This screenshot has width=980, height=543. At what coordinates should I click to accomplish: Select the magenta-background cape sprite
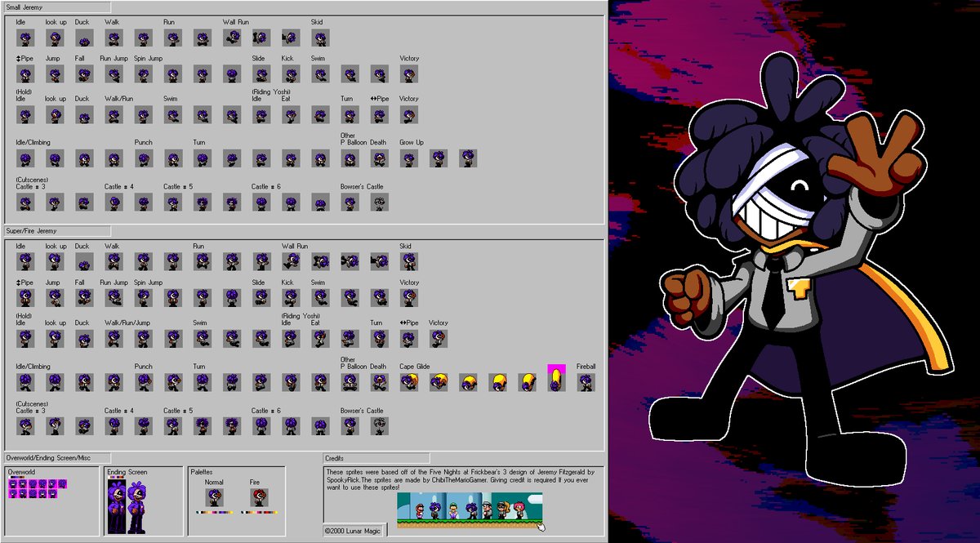click(556, 378)
